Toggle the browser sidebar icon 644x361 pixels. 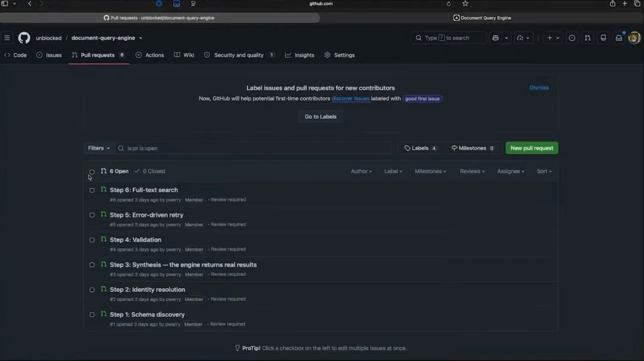click(x=5, y=4)
